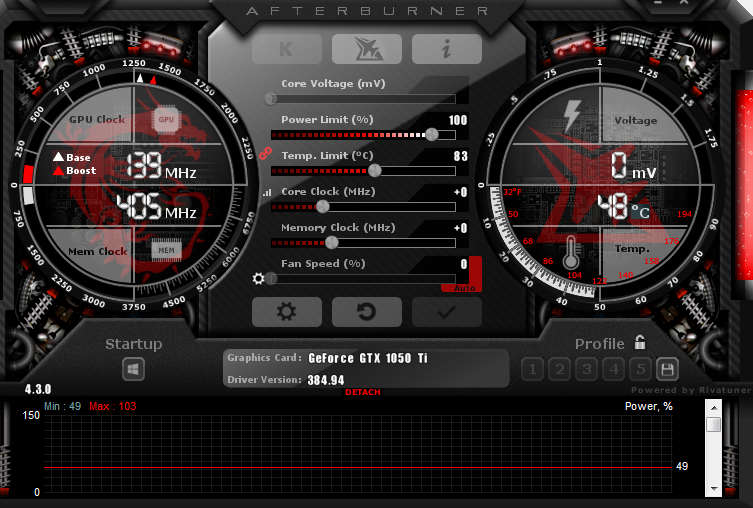Toggle Windows startup icon under Startup
The width and height of the screenshot is (753, 508).
133,369
